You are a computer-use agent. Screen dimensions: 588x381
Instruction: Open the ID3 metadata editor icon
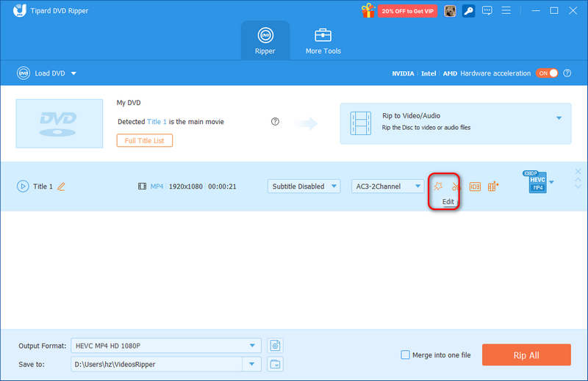[x=475, y=186]
